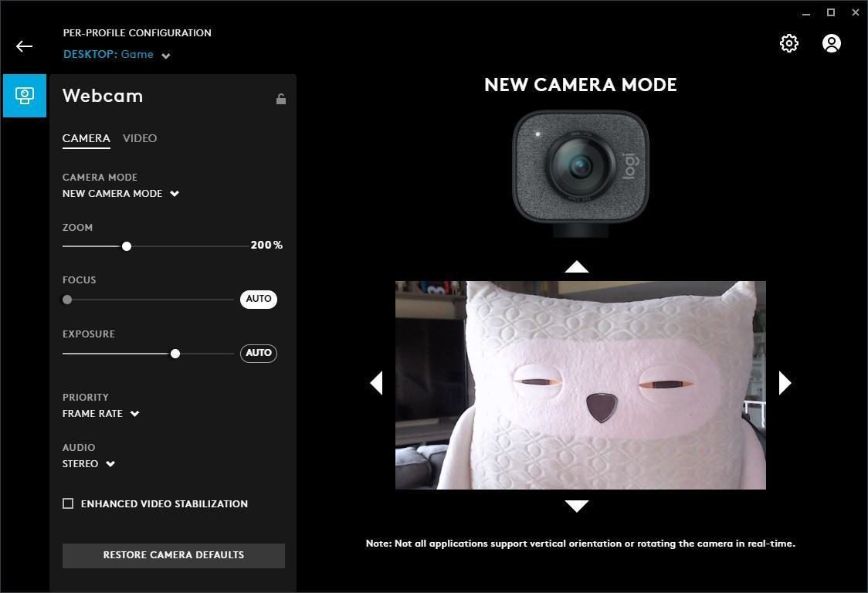Open the Priority Frame Rate dropdown
Viewport: 868px width, 593px height.
100,414
